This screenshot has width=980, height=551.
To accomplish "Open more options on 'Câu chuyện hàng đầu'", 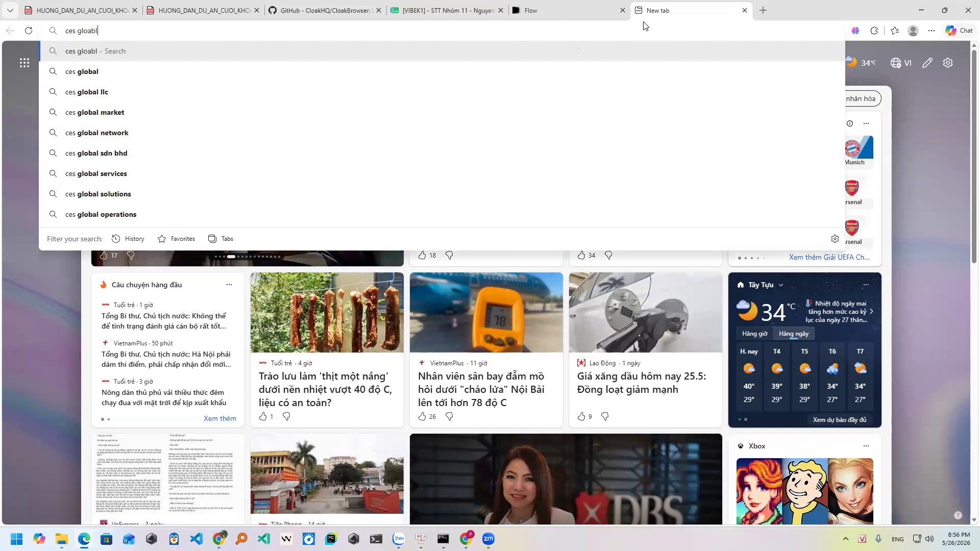I will (229, 285).
